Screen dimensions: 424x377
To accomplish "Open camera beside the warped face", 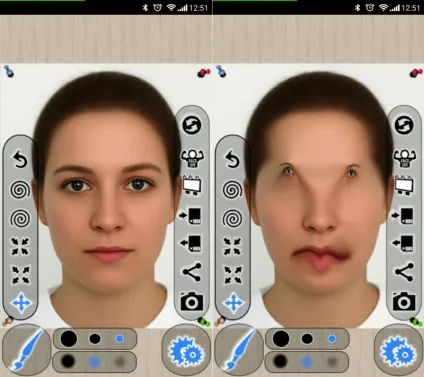I will tap(404, 301).
